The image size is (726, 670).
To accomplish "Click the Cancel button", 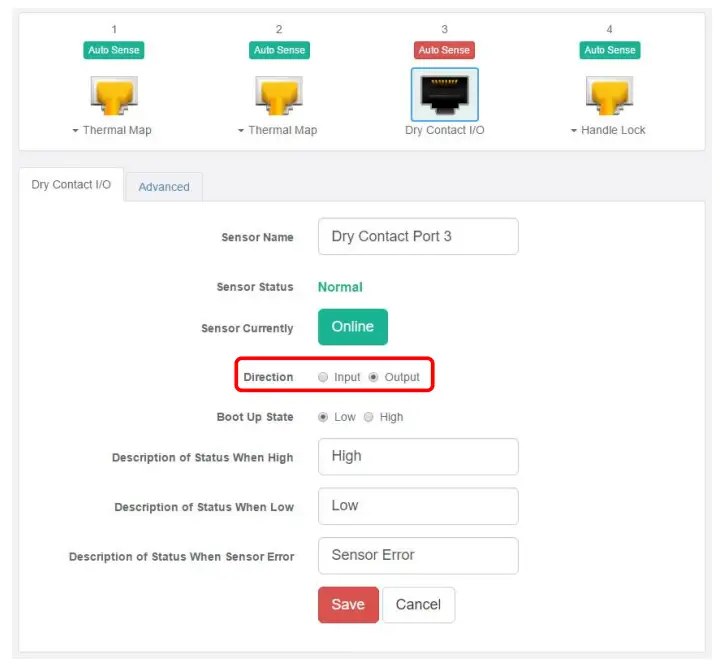I will pos(418,604).
